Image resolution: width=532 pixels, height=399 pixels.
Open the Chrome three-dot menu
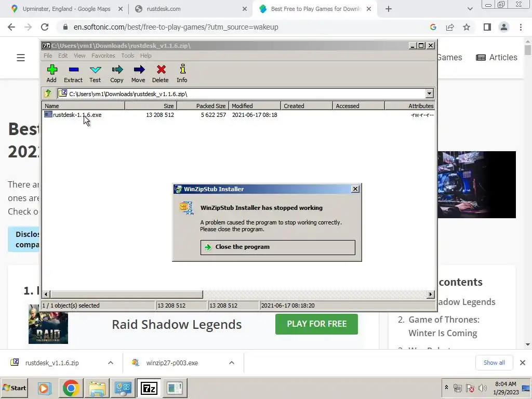521,27
